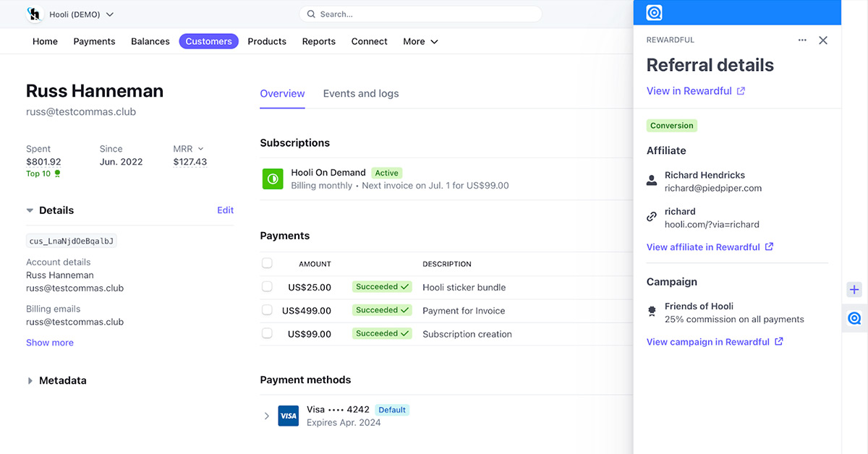Close the Referral details panel
Image resolution: width=868 pixels, height=454 pixels.
(823, 40)
